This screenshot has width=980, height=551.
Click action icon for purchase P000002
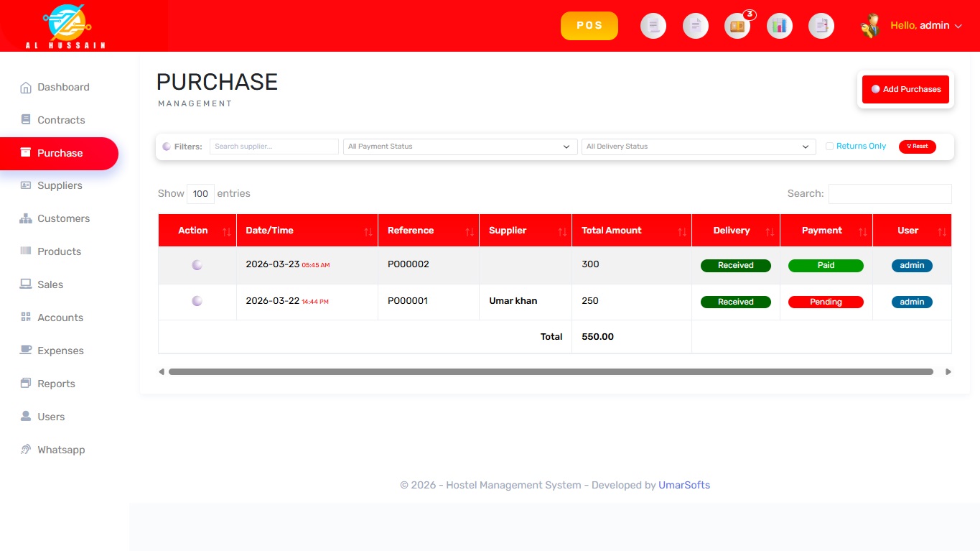197,265
